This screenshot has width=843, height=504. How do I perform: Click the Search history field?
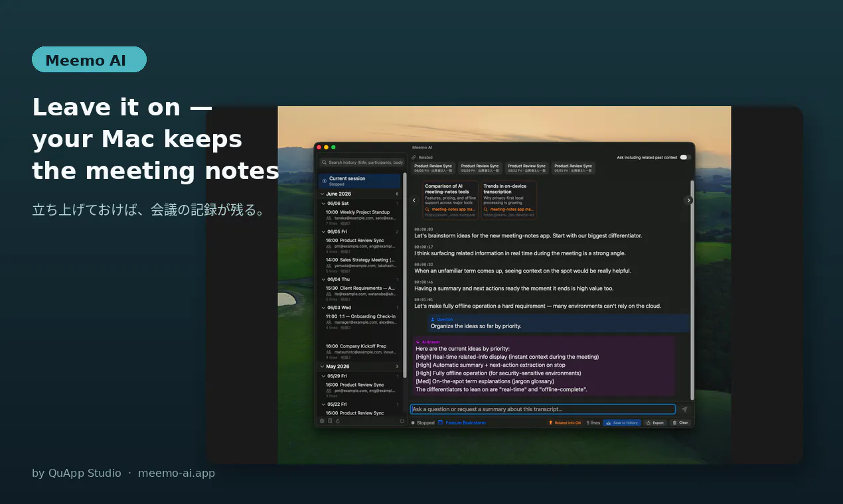pos(360,162)
